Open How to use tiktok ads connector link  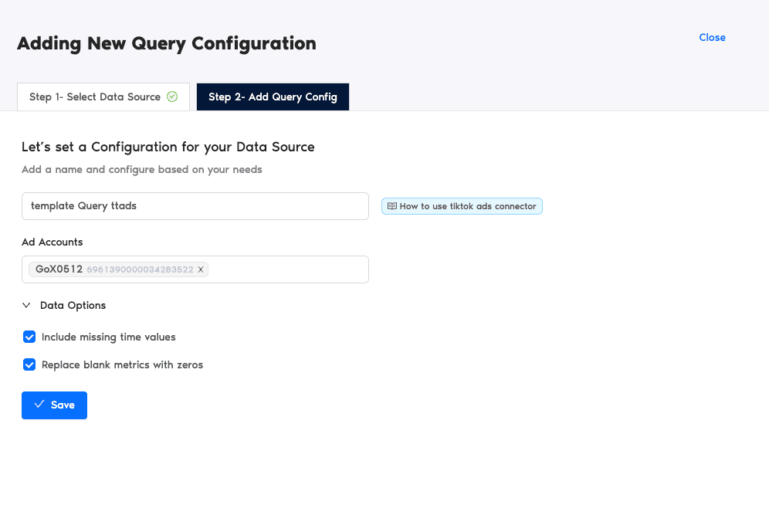click(467, 206)
